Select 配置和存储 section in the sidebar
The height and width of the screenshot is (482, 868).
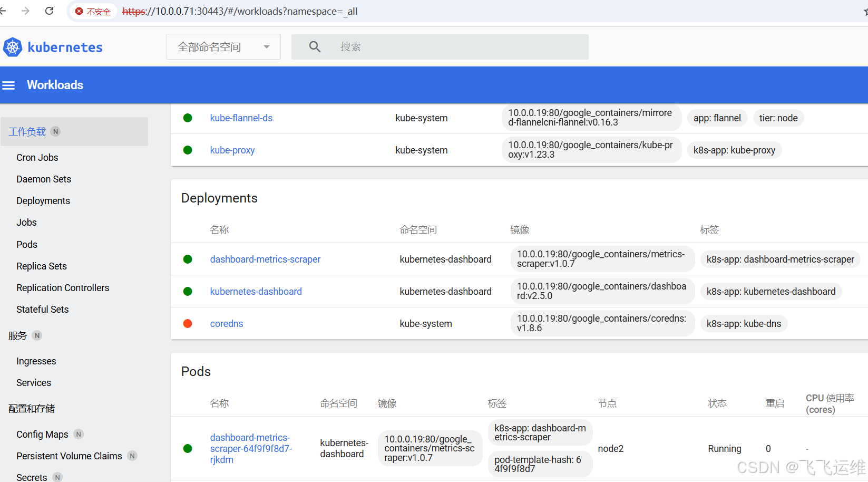32,409
